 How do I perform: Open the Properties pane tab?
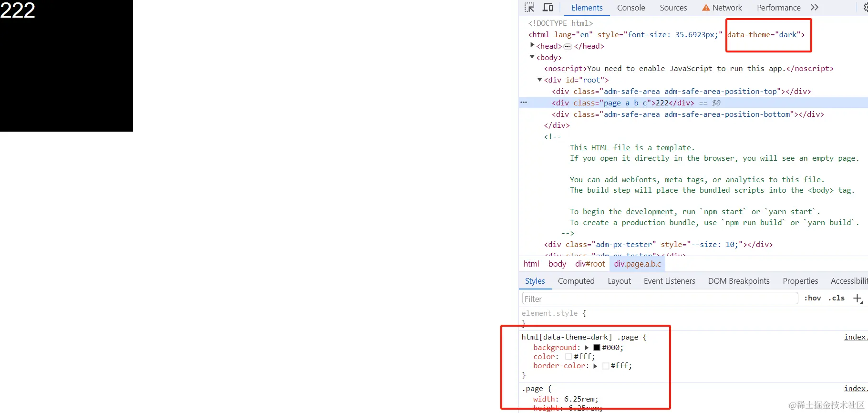tap(800, 281)
